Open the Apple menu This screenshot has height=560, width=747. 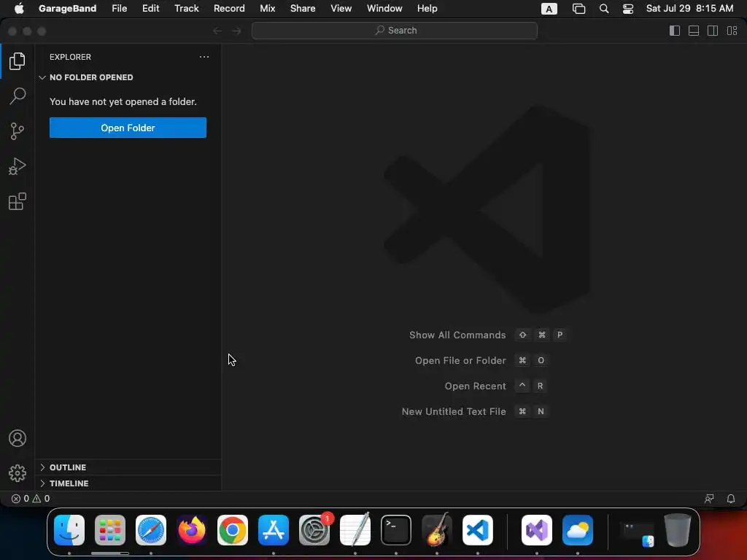pos(19,9)
